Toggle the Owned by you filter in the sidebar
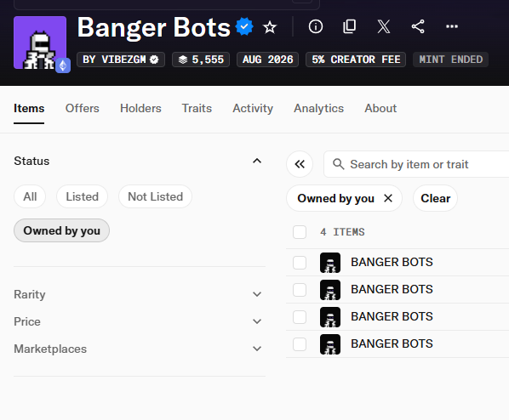The image size is (509, 420). coord(61,230)
